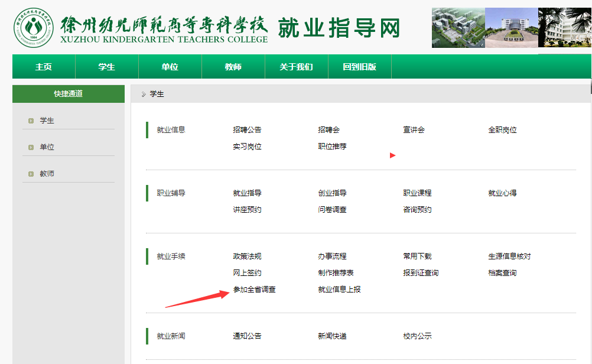Image resolution: width=592 pixels, height=364 pixels.
Task: Open the 单位 navigation menu item
Action: click(170, 67)
